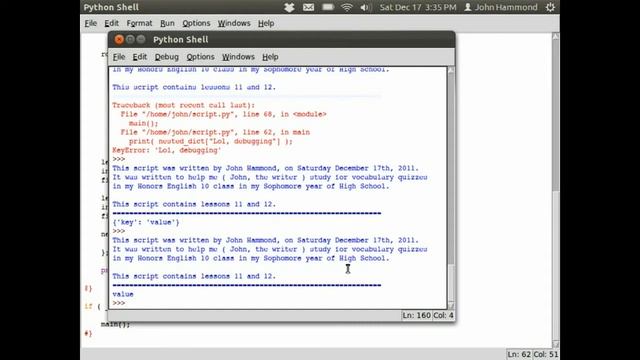Click the Python Shell vertical scrollbar

[x=451, y=188]
